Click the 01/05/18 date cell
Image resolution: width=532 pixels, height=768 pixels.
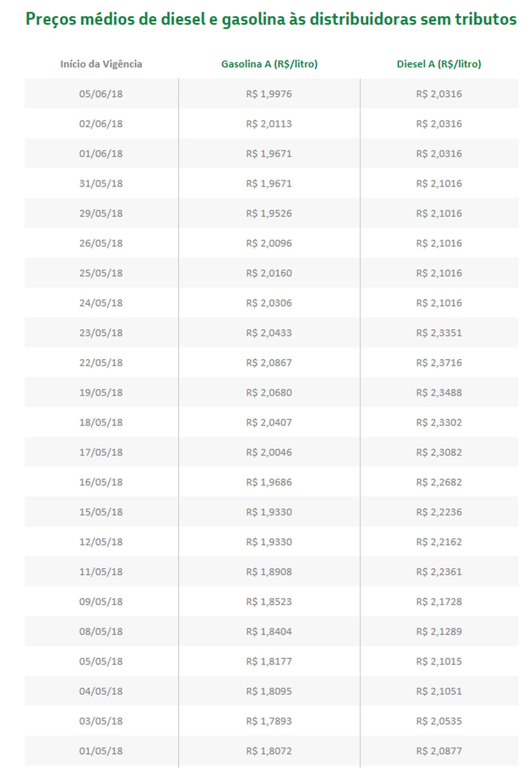click(x=101, y=751)
